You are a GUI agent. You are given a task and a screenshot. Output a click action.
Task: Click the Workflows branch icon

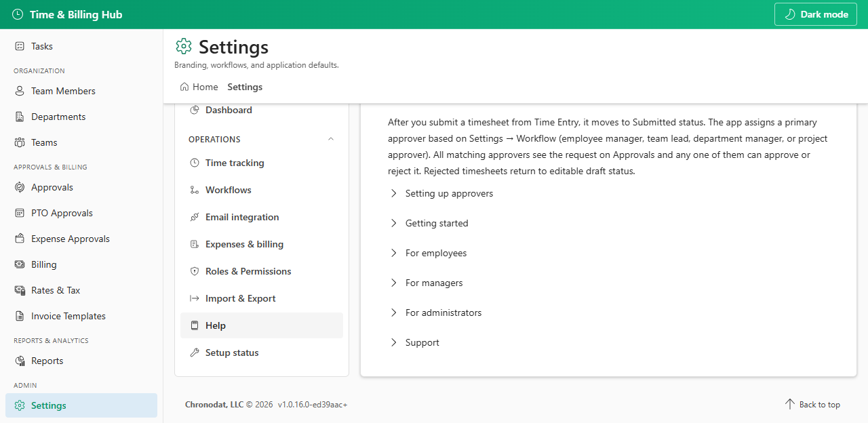click(x=195, y=190)
